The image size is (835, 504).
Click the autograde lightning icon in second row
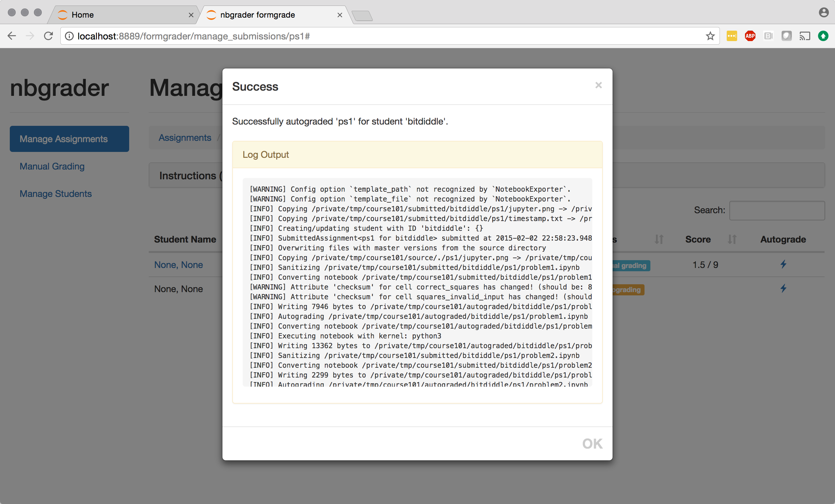[783, 289]
